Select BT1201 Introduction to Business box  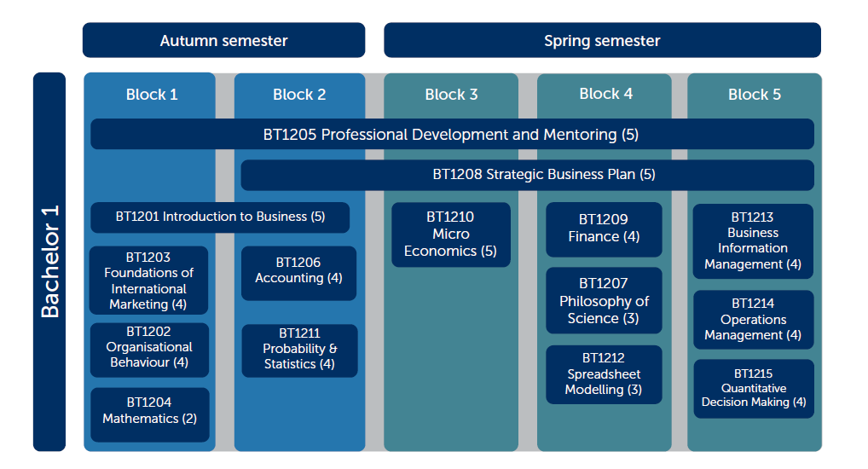pos(220,217)
